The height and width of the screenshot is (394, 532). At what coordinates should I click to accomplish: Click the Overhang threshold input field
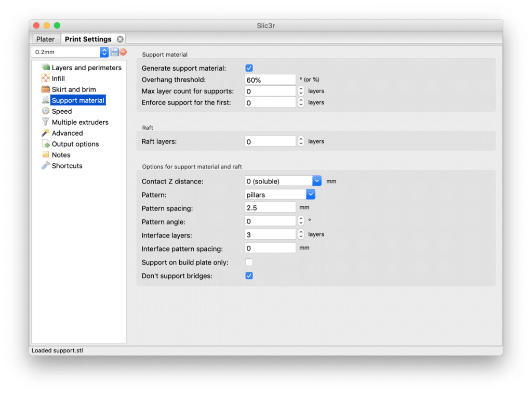(270, 80)
